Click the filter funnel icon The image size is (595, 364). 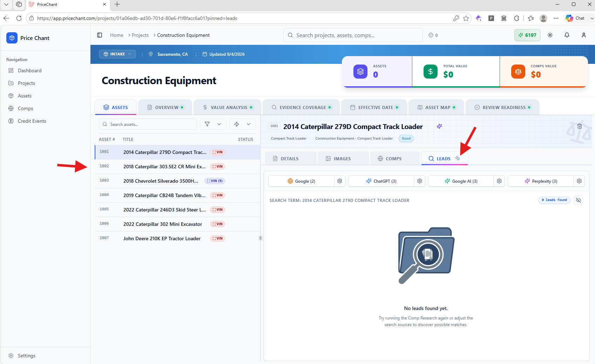(207, 124)
